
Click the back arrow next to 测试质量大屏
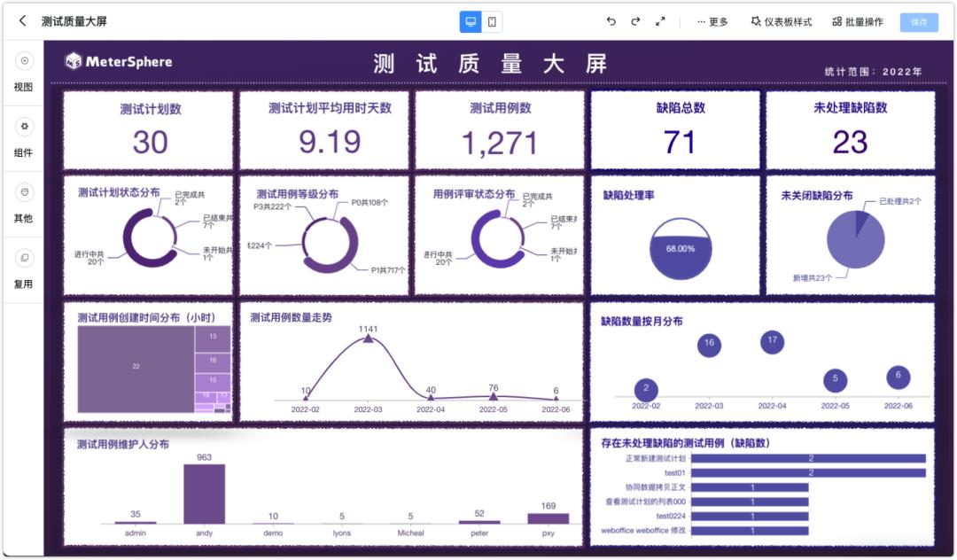pyautogui.click(x=21, y=19)
